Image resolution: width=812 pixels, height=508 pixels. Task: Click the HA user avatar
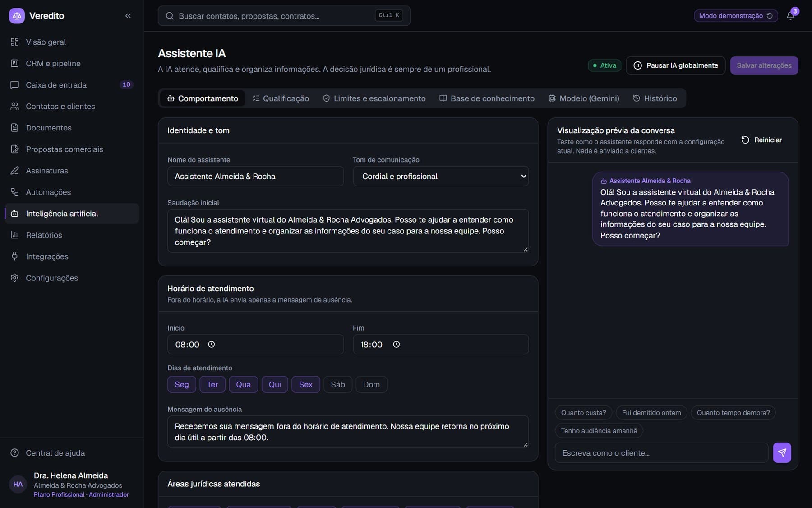[18, 485]
